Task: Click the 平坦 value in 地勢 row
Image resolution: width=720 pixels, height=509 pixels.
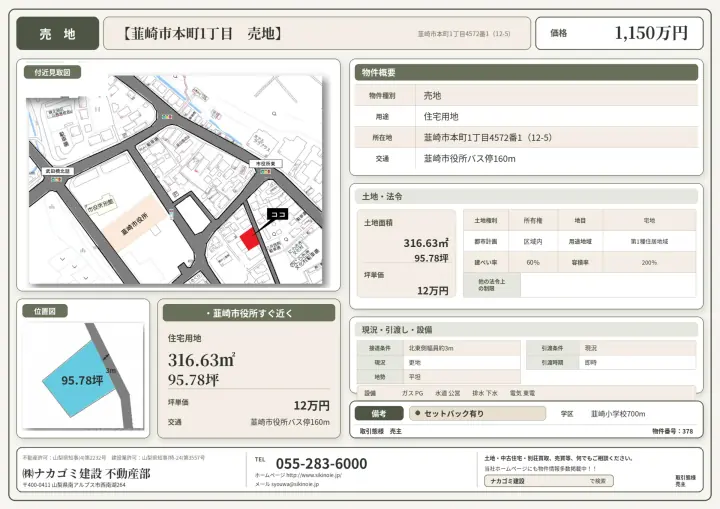Action: (x=415, y=377)
